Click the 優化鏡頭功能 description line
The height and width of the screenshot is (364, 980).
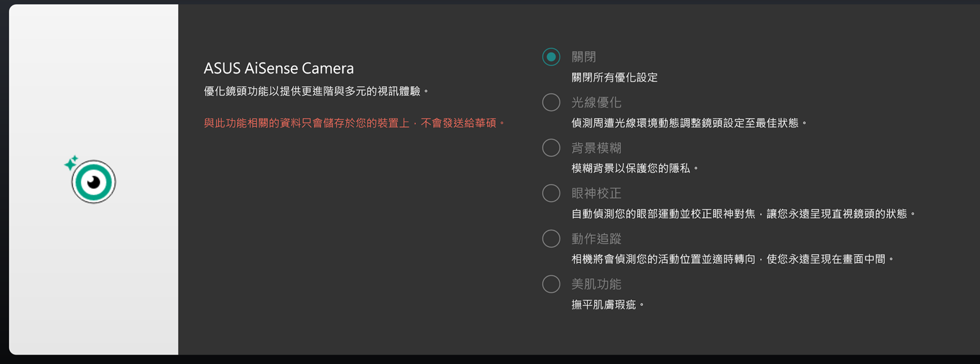316,91
